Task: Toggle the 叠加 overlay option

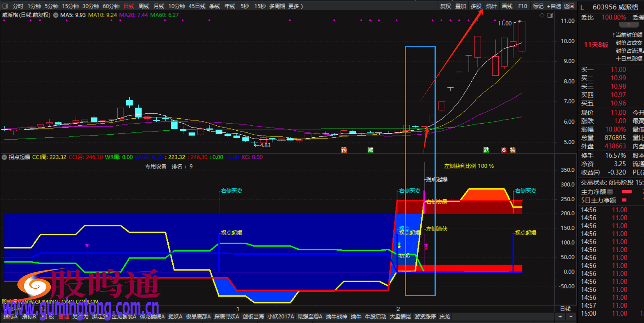Action: 461,6
